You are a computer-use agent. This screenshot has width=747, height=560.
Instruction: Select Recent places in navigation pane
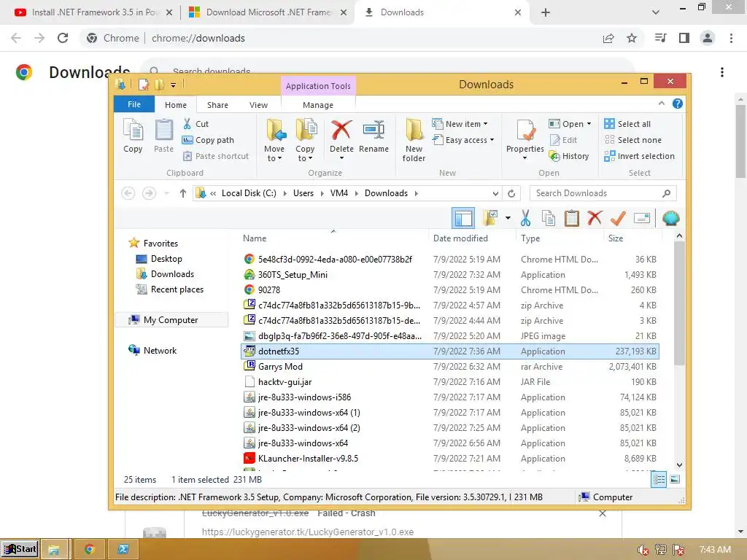177,289
